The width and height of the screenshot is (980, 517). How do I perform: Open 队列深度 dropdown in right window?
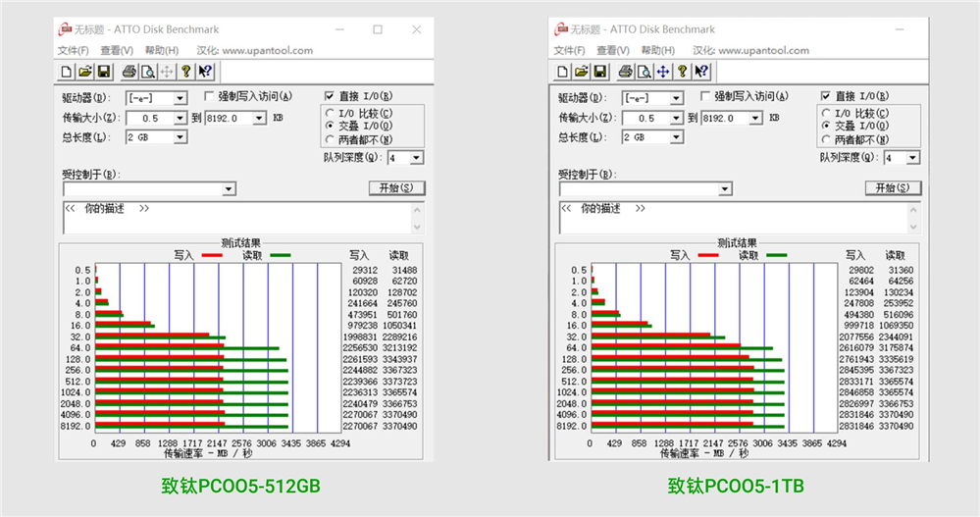(x=913, y=158)
